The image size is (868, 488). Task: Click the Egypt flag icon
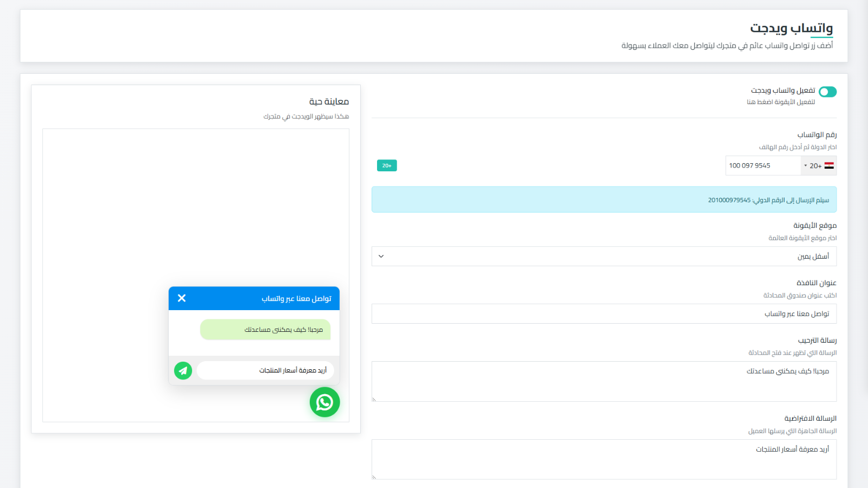click(829, 166)
